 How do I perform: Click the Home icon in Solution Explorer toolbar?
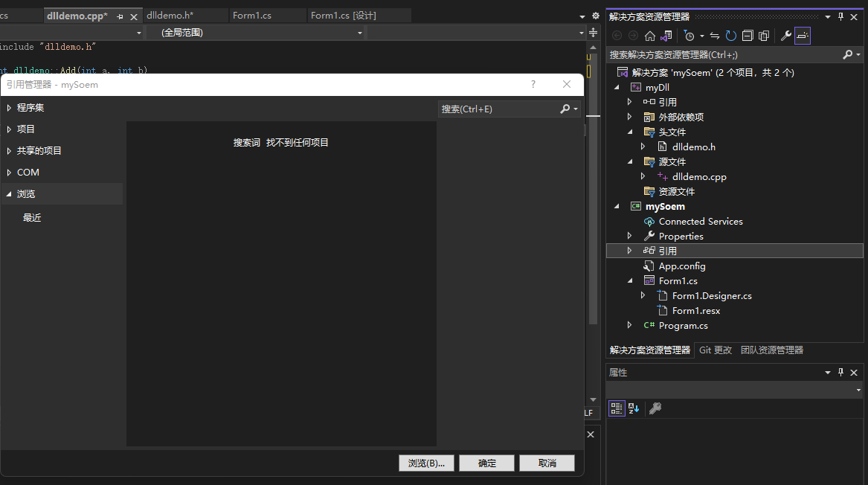(650, 36)
